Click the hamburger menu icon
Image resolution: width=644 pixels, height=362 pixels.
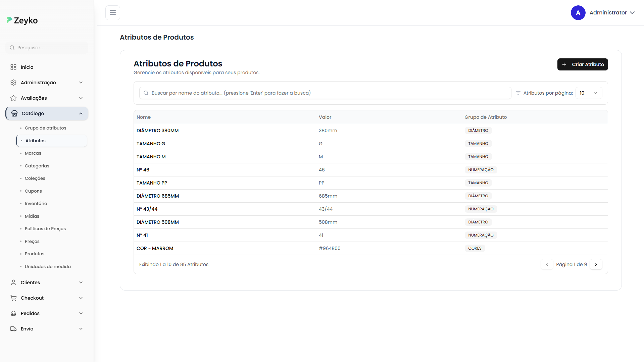(x=113, y=13)
